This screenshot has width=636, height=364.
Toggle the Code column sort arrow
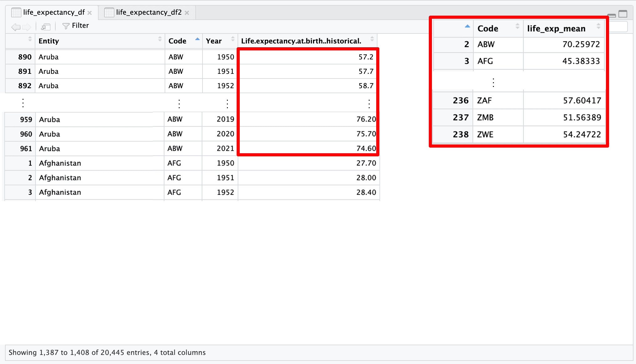tap(197, 39)
